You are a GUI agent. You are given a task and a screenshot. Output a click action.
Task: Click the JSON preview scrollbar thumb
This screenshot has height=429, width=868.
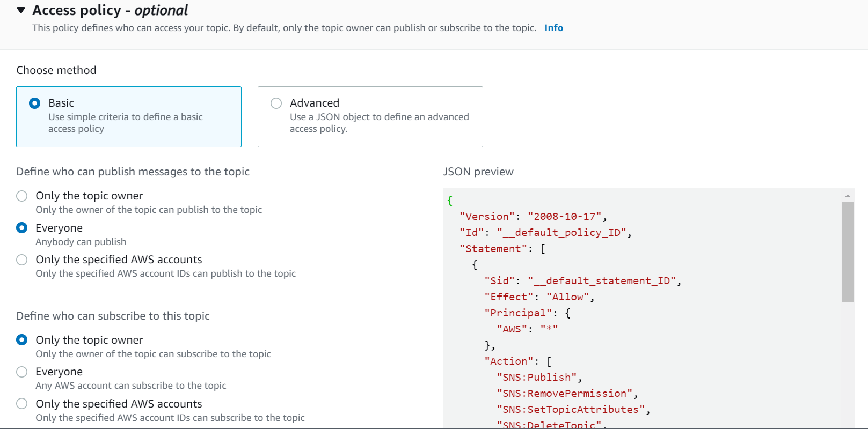click(848, 252)
